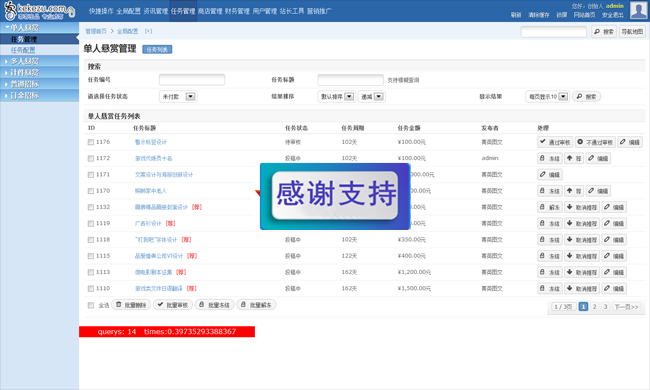Viewport: 650px width, 390px height.
Task: Focus the 任务编号 task number input
Action: (192, 80)
